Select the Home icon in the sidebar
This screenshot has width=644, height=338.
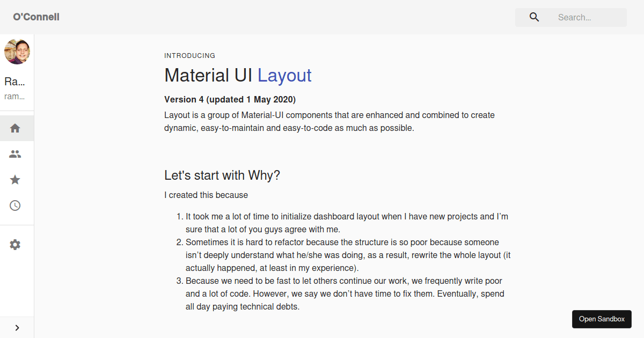15,128
